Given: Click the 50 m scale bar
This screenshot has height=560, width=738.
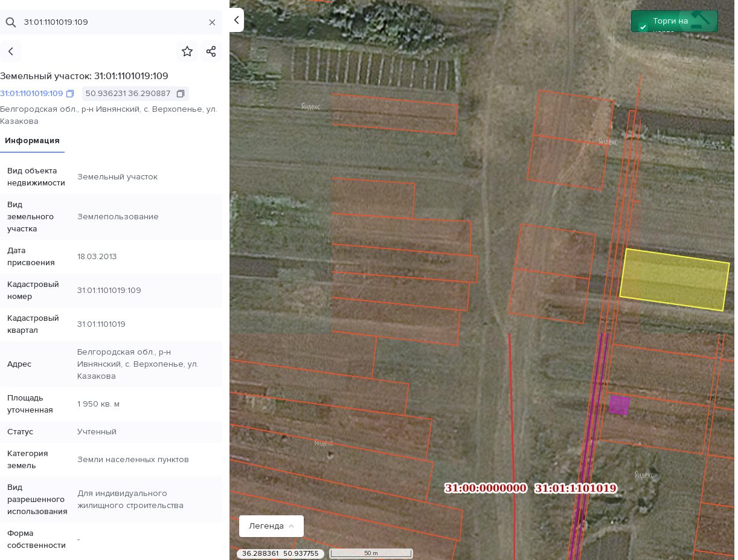Looking at the screenshot, I should tap(371, 553).
